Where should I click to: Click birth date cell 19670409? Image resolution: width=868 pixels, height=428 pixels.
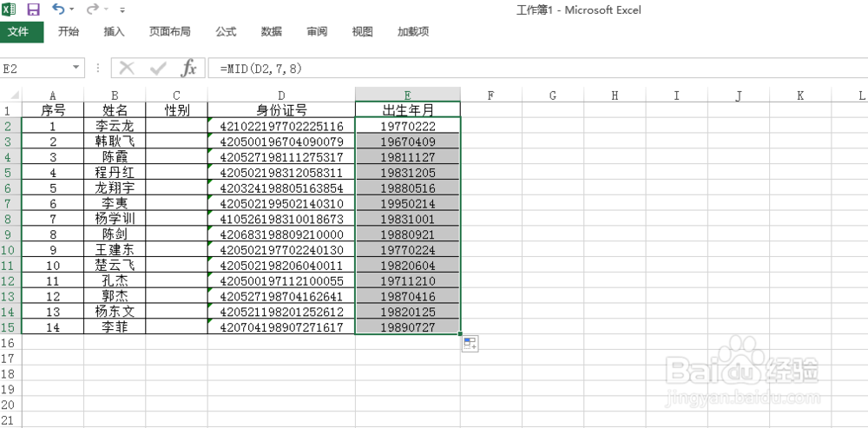click(x=408, y=142)
